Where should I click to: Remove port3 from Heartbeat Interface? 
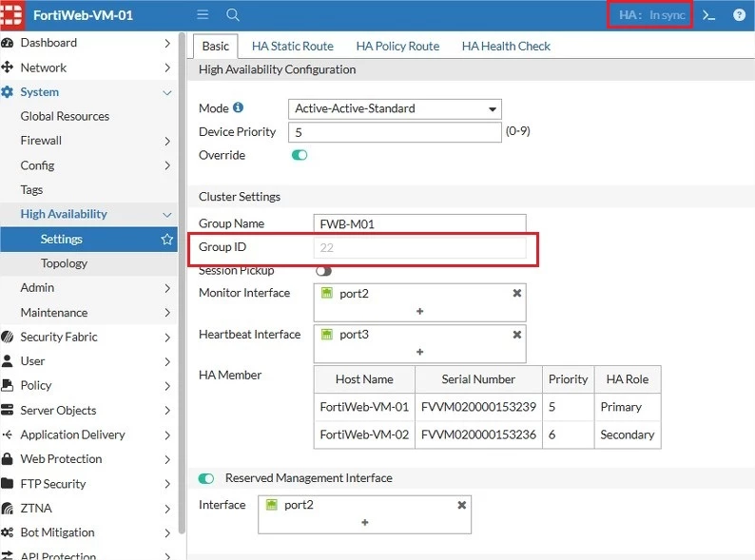[517, 335]
